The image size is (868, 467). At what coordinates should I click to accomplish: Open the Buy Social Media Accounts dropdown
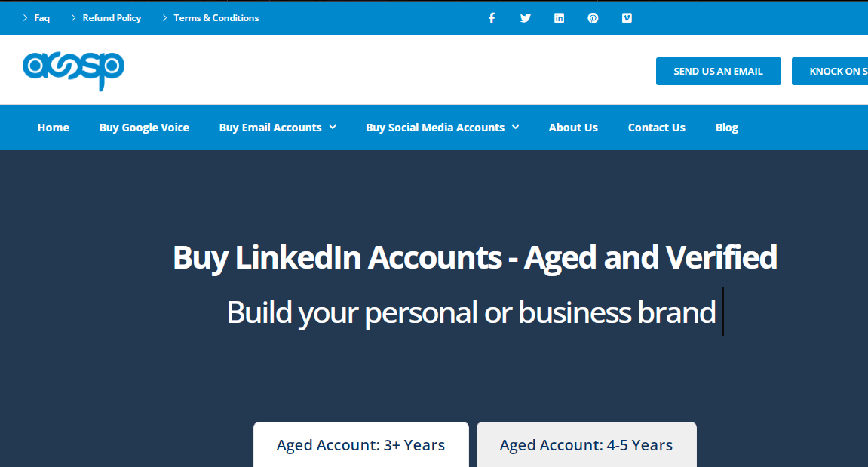tap(442, 128)
